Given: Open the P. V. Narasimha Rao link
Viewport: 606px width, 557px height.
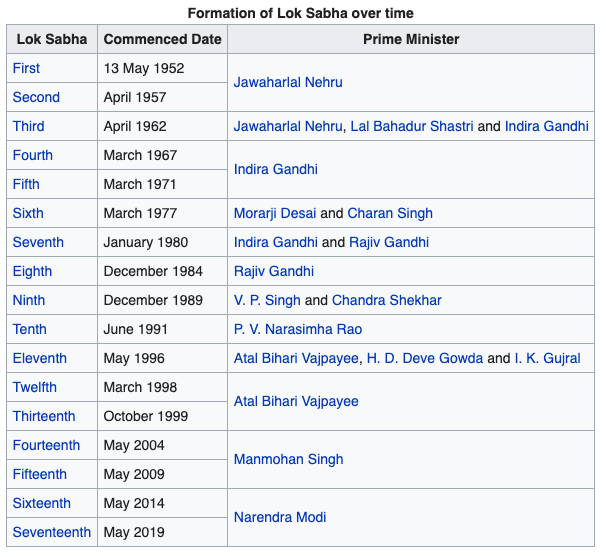Looking at the screenshot, I should coord(298,329).
